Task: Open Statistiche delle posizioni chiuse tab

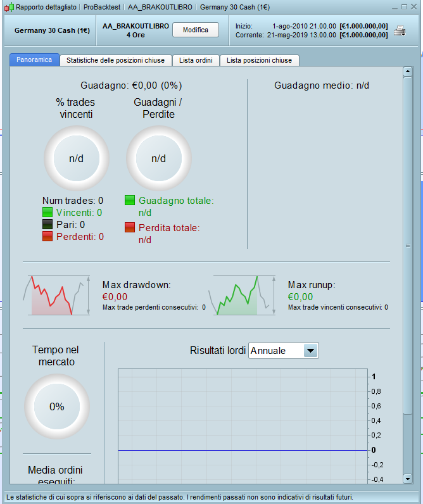Action: point(115,60)
